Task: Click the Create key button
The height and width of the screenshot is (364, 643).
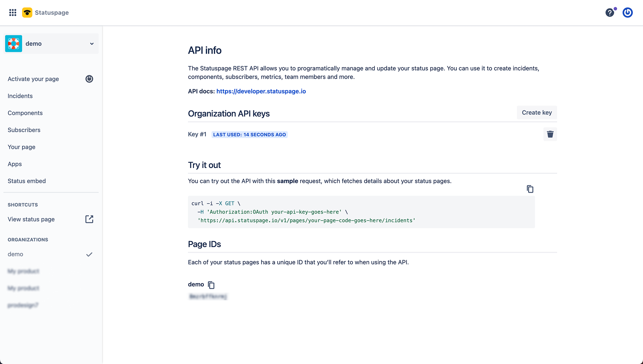Action: [x=537, y=113]
